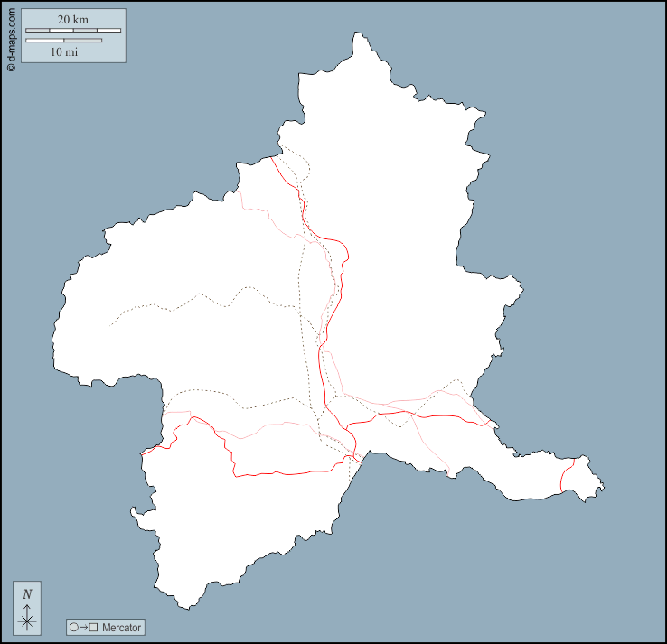
Task: Click the red road's western end at the border
Action: click(143, 451)
